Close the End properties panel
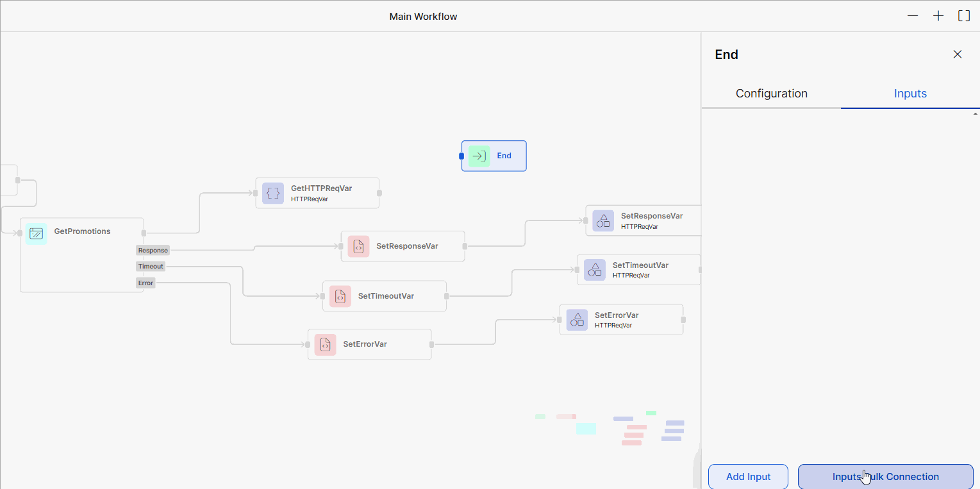The height and width of the screenshot is (489, 980). tap(957, 54)
